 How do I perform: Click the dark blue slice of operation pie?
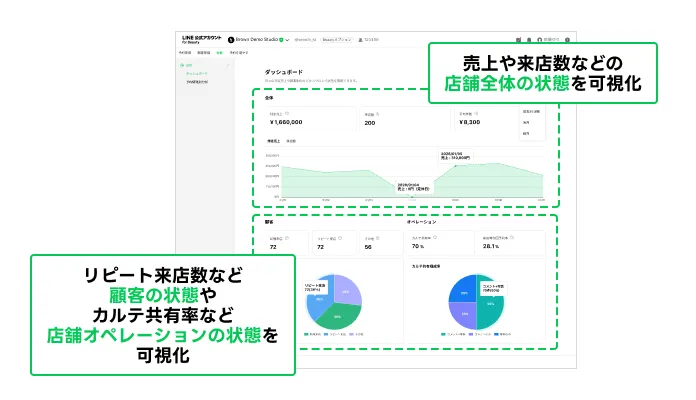463,289
